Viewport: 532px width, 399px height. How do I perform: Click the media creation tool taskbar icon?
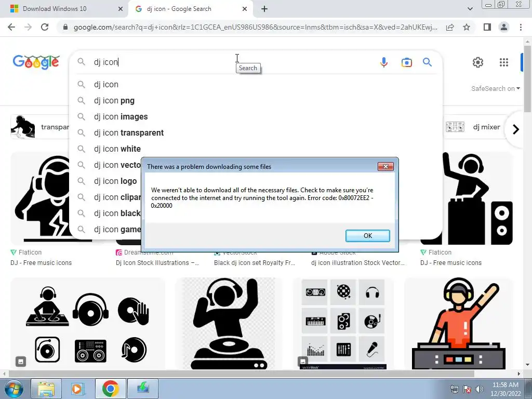coord(143,389)
